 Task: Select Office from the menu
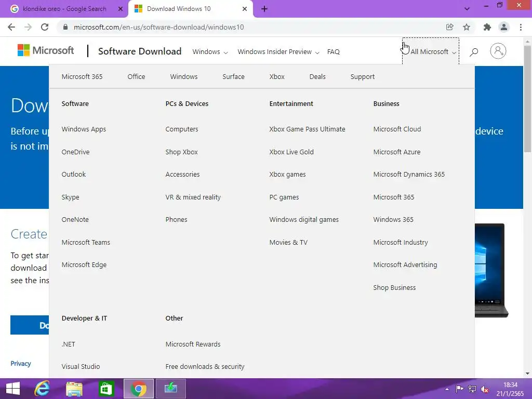coord(137,77)
